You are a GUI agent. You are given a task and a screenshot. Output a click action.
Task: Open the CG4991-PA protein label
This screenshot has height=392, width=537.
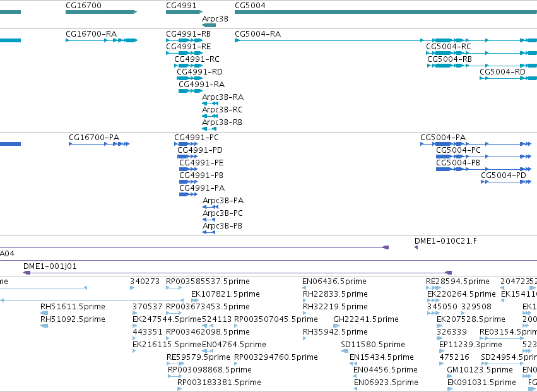tap(202, 189)
